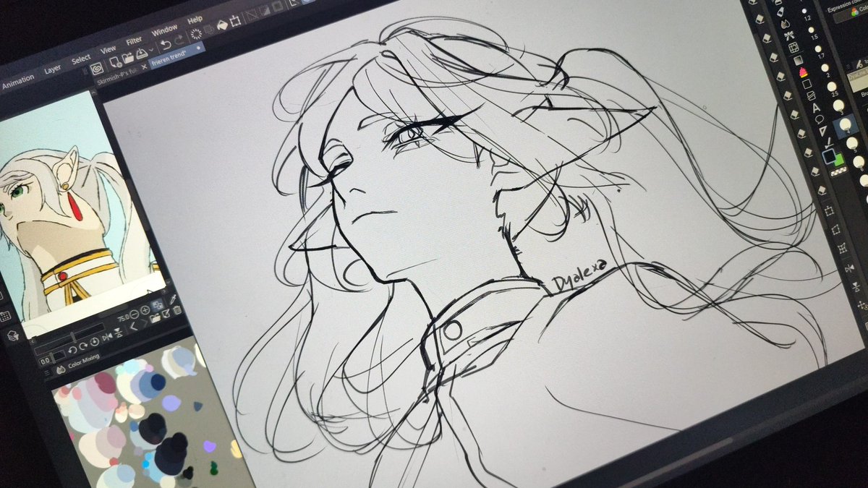This screenshot has width=868, height=488.
Task: Rotate the Sub View image left
Action: (x=73, y=350)
